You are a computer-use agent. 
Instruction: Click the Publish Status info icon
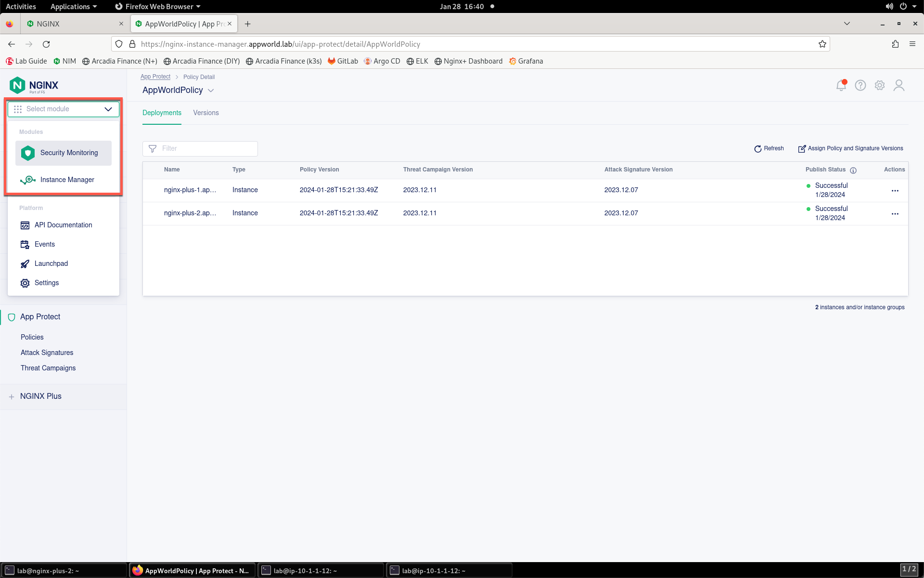coord(853,170)
